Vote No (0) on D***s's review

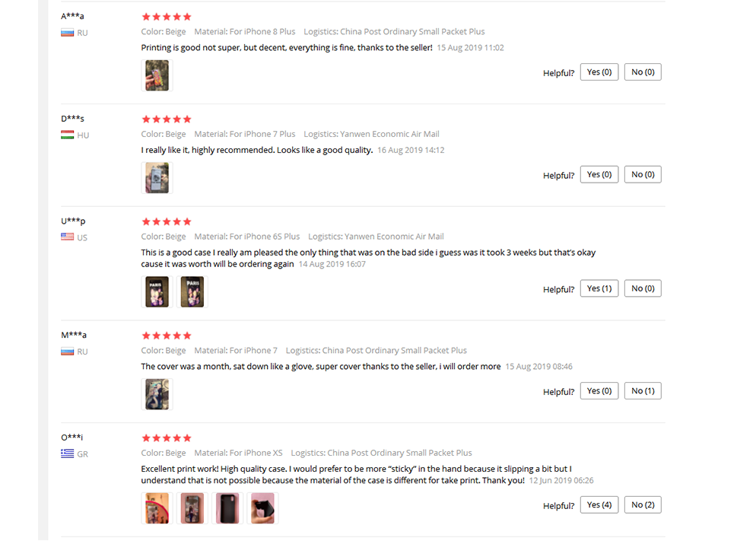643,174
